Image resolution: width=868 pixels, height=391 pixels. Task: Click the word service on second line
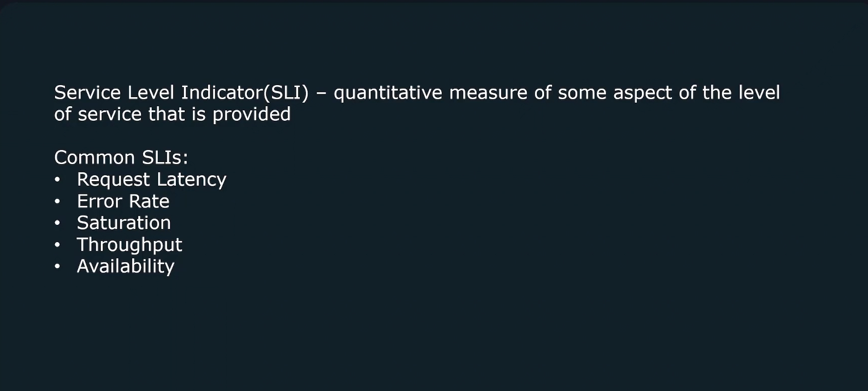(x=109, y=115)
